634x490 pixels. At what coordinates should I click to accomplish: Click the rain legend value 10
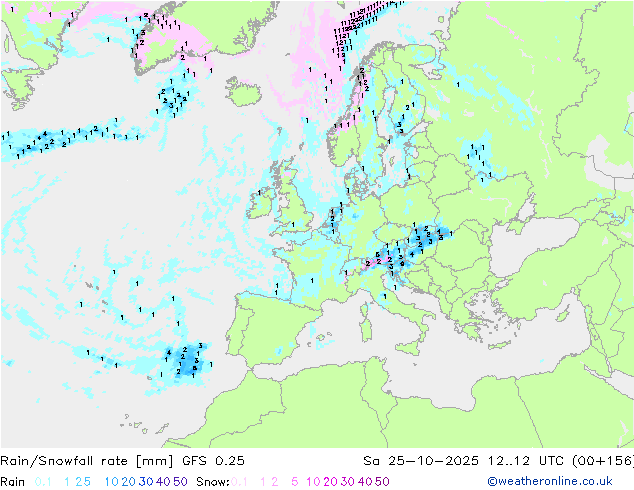click(112, 482)
